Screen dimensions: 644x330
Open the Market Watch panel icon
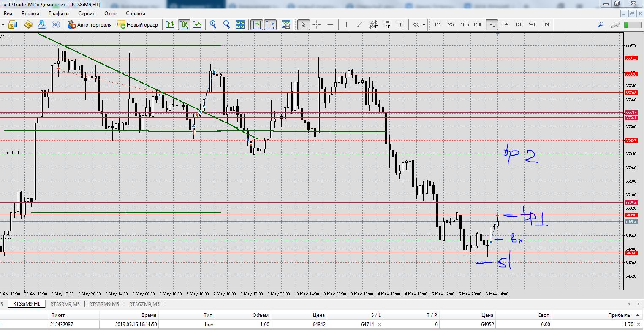pyautogui.click(x=12, y=24)
